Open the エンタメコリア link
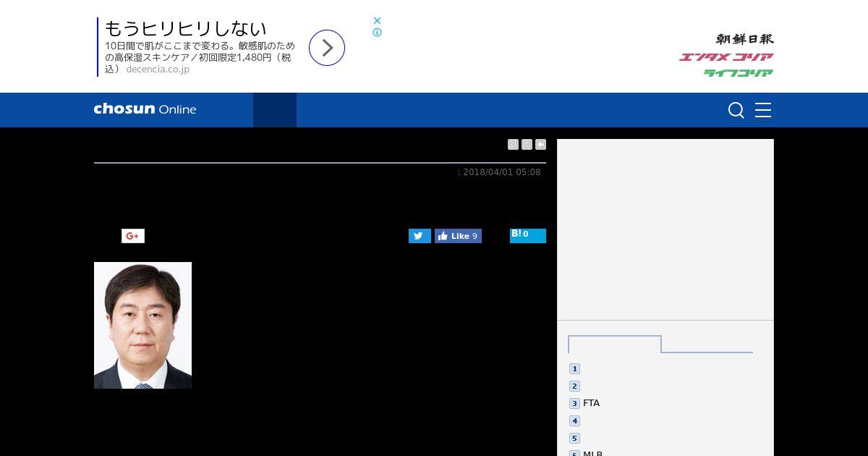 coord(726,57)
